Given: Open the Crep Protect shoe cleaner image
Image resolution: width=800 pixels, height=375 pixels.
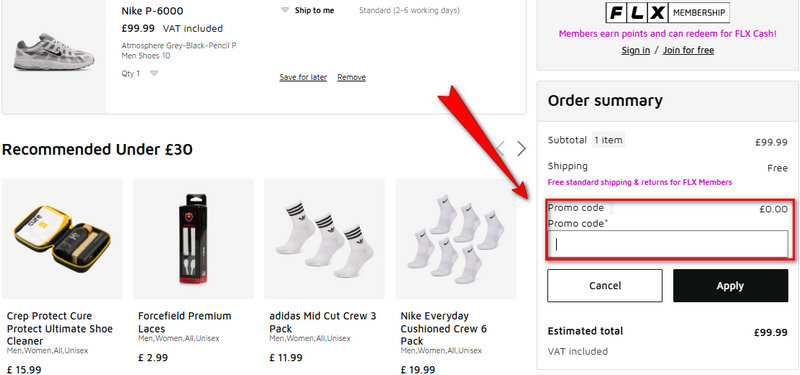Looking at the screenshot, I should click(62, 238).
